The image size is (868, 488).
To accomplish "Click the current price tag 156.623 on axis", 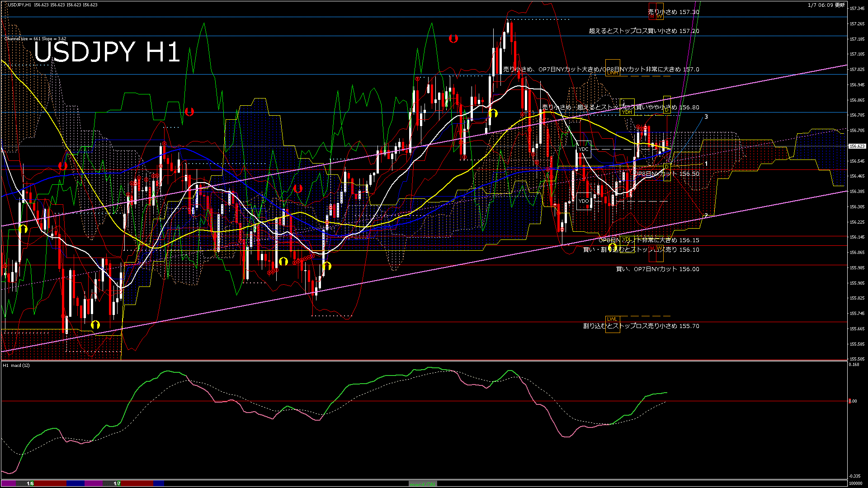I will pos(857,146).
